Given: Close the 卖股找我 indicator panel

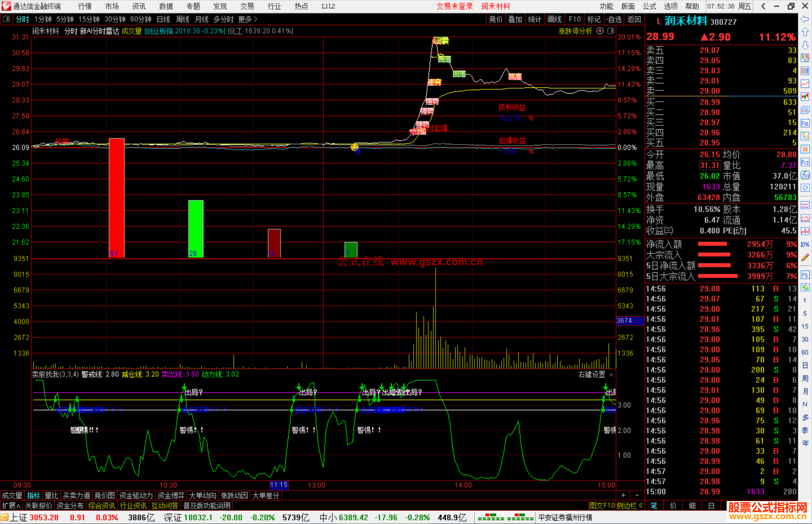Looking at the screenshot, I should (611, 375).
